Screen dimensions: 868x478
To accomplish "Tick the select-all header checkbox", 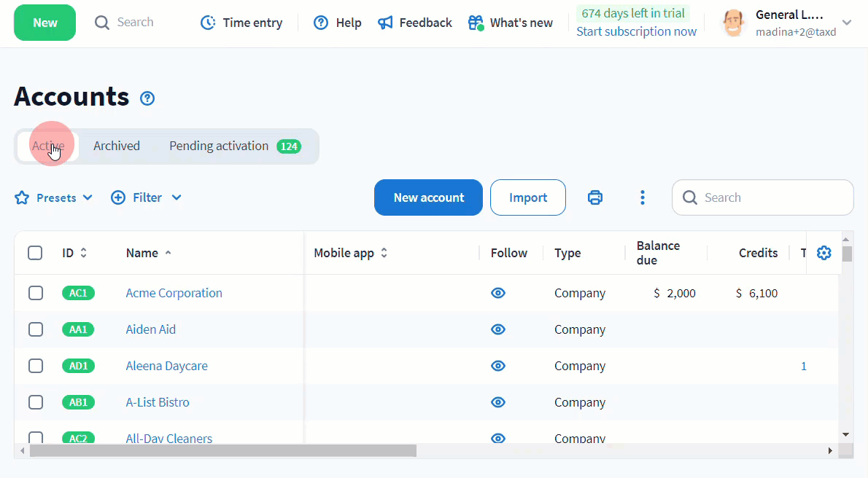I will tap(35, 253).
